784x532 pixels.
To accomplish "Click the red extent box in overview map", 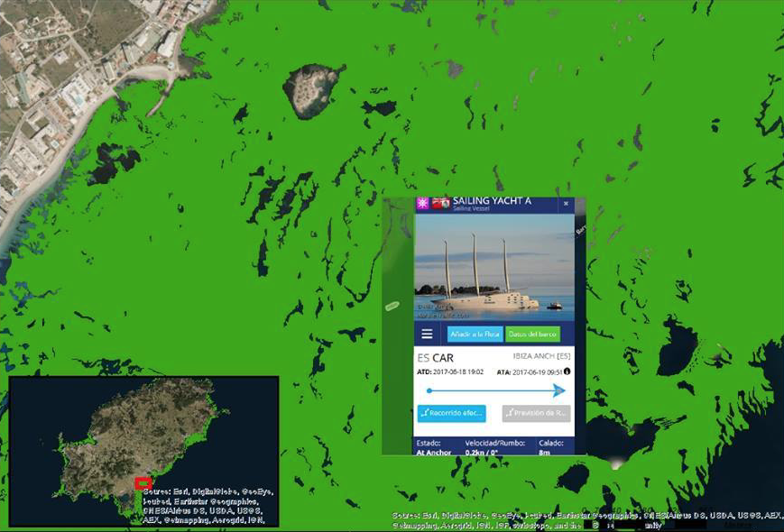I will pos(143,482).
